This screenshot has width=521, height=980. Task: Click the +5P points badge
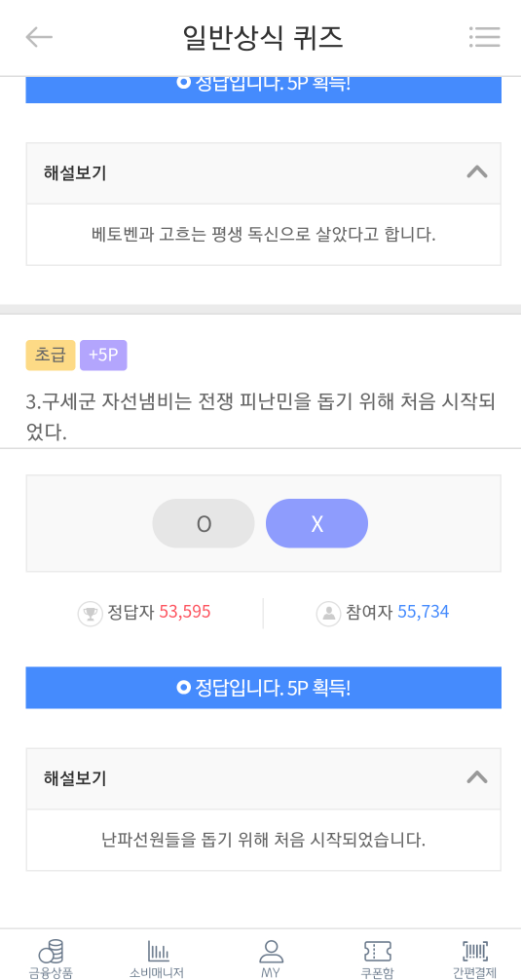pos(103,356)
